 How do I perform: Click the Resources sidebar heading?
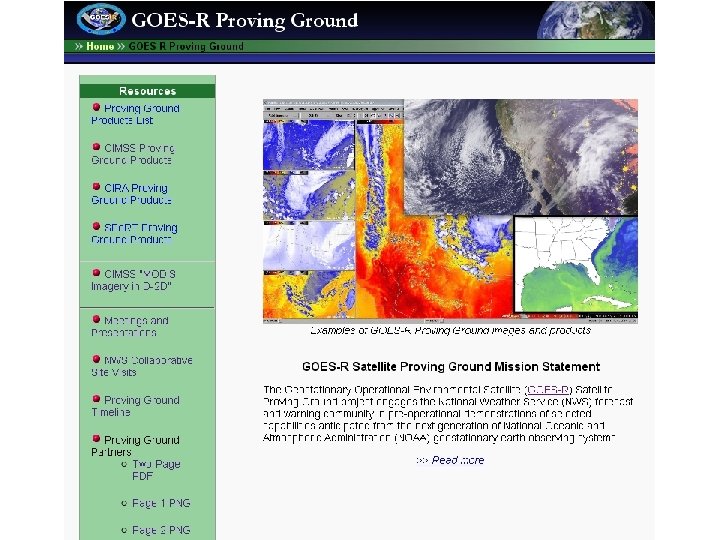147,91
